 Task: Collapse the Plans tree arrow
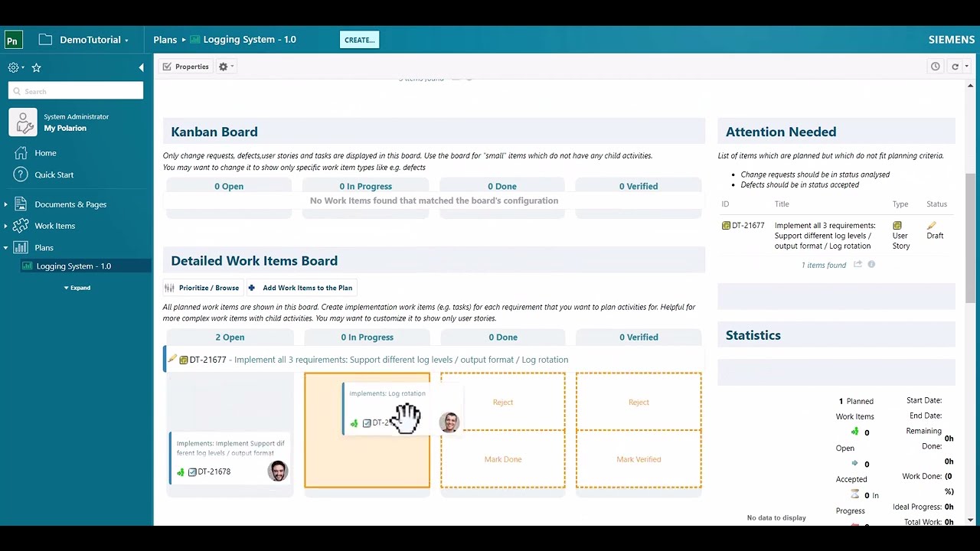pyautogui.click(x=6, y=247)
